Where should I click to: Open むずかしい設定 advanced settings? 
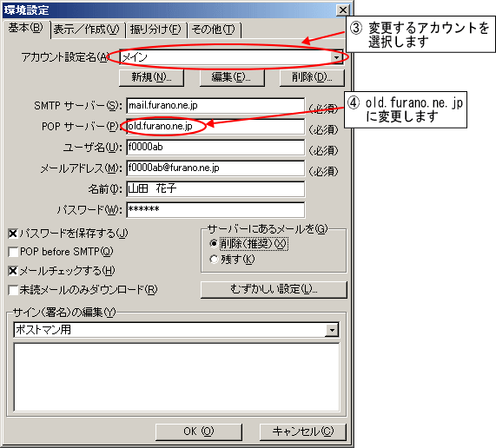(x=274, y=289)
